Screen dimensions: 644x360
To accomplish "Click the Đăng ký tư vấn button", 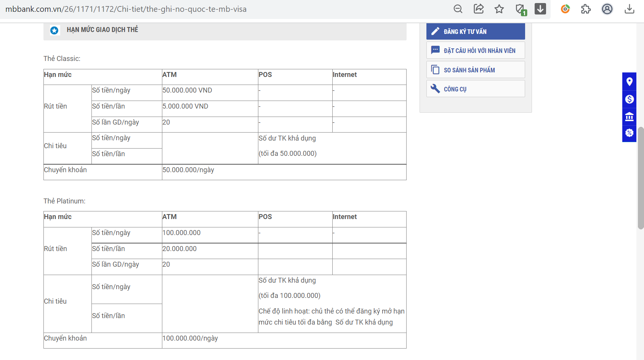I will click(476, 31).
